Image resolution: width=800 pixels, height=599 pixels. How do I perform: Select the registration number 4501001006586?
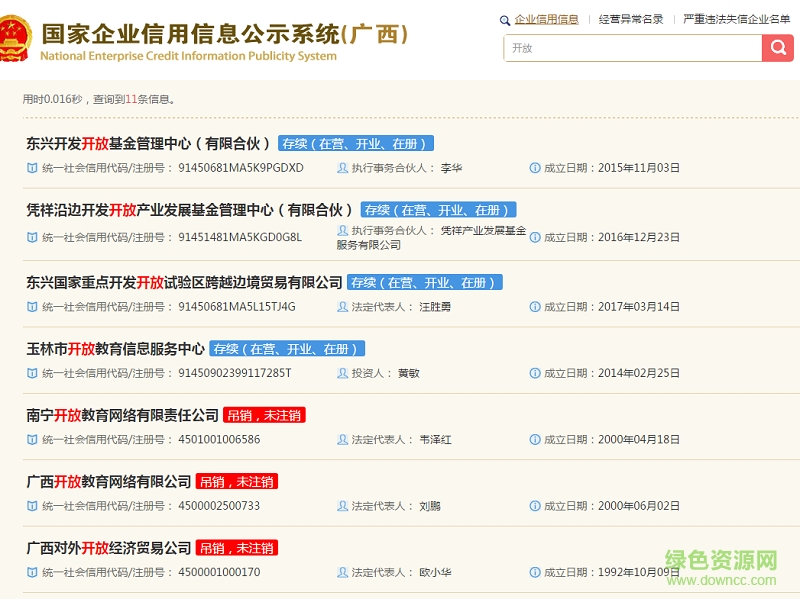219,439
